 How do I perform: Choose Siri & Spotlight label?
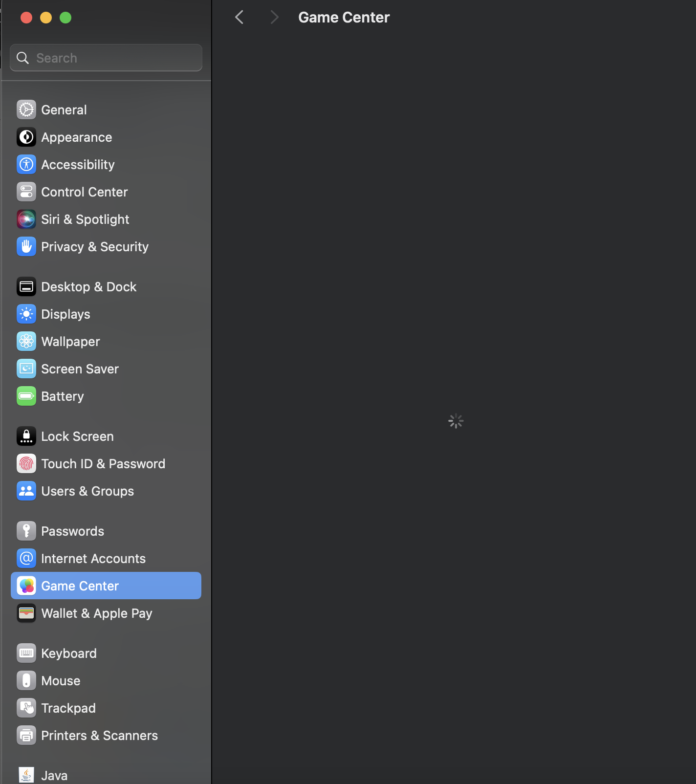(x=85, y=219)
